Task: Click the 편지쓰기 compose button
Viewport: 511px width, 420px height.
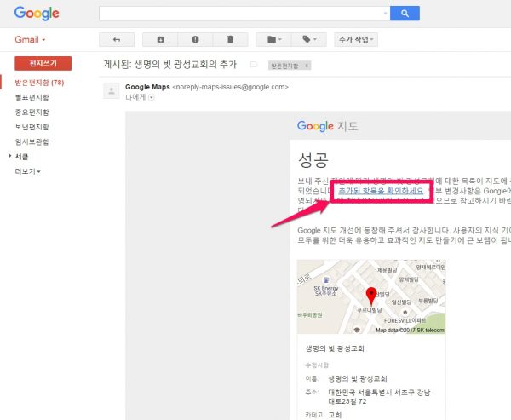Action: coord(43,63)
